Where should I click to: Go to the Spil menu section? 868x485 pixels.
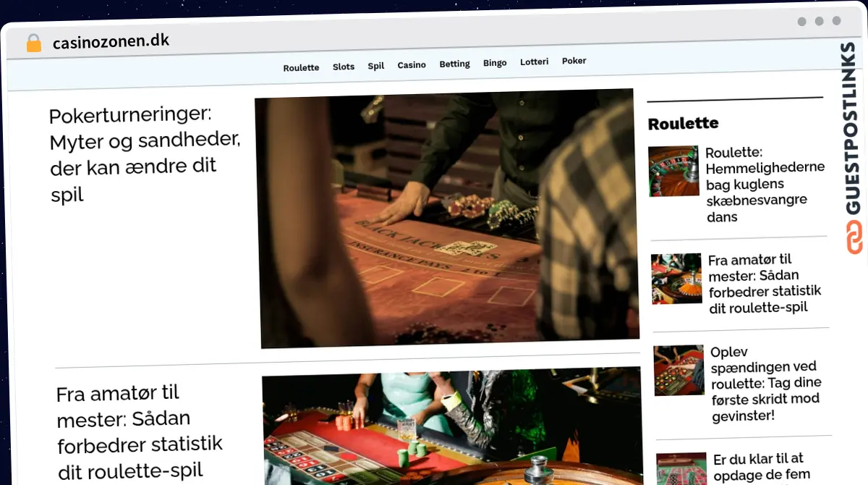376,66
